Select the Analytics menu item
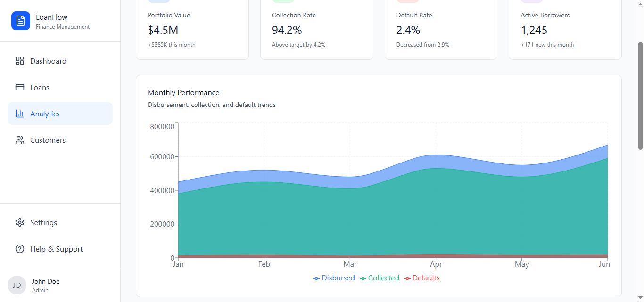The image size is (644, 302). click(x=60, y=114)
